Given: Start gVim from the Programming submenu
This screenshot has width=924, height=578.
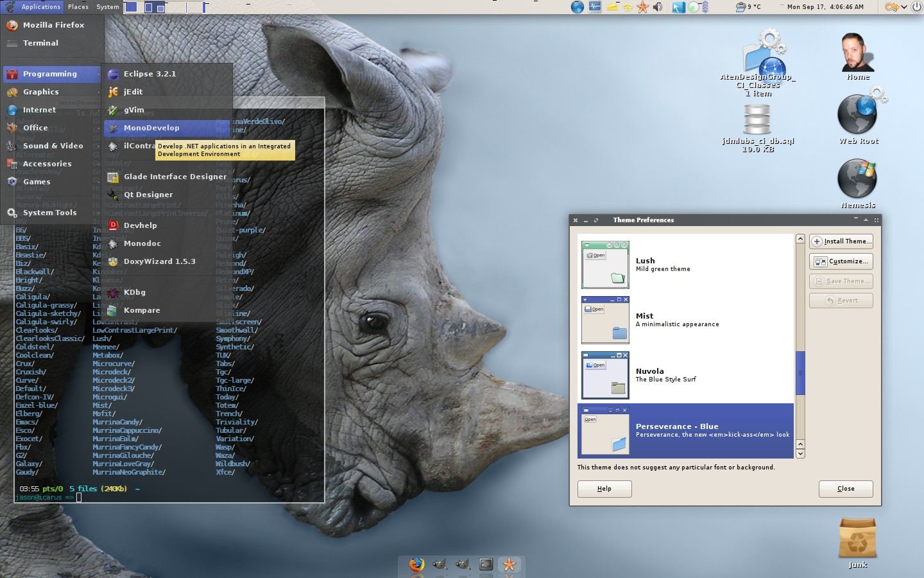Looking at the screenshot, I should [167, 110].
